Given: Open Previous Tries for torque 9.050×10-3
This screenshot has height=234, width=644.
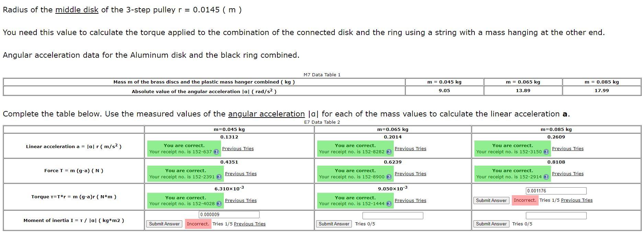Looking at the screenshot, I should click(x=411, y=201).
